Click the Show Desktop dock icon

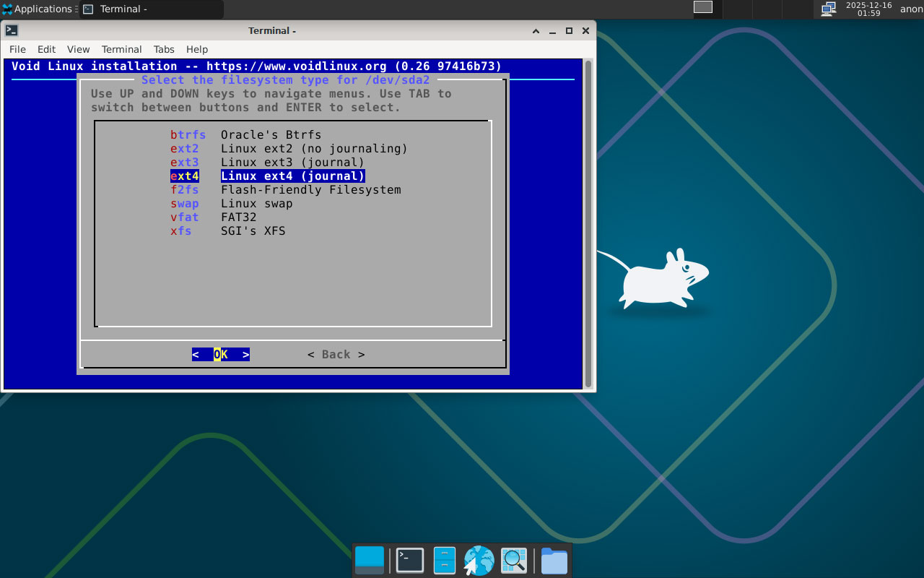click(370, 561)
